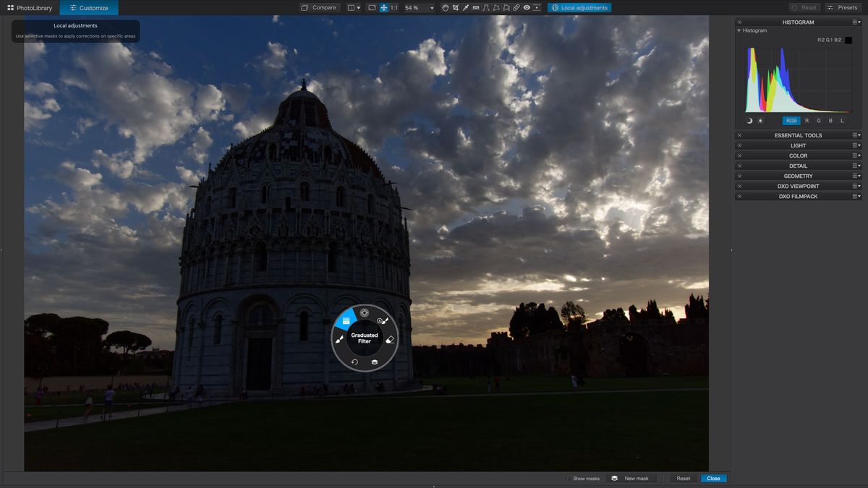Image resolution: width=868 pixels, height=488 pixels.
Task: Switch to Customize tab
Action: 89,7
